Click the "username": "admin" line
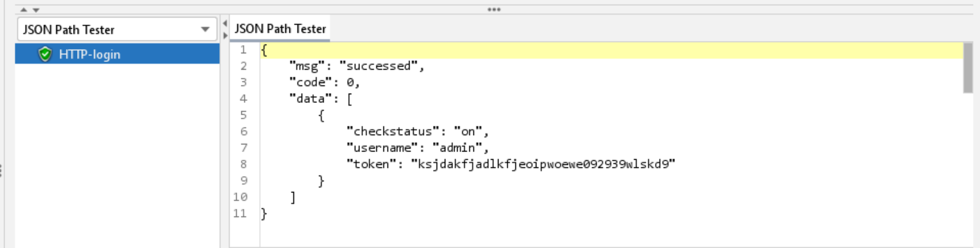 pos(417,148)
